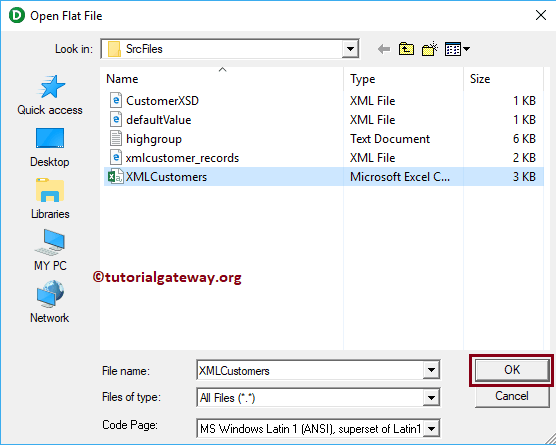Click the XML File type of defaultValue

coord(372,120)
